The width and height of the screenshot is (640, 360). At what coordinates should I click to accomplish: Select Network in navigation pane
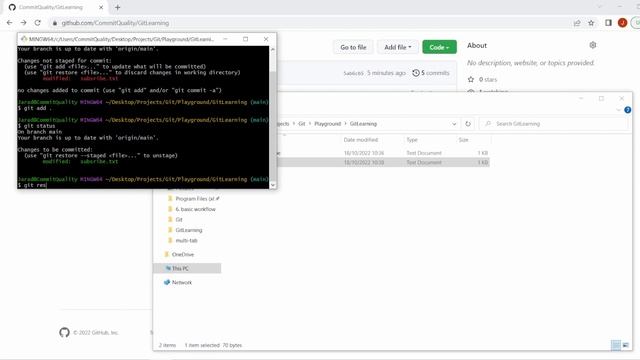tap(178, 282)
